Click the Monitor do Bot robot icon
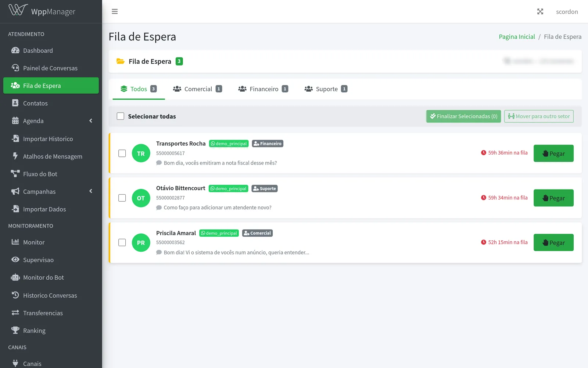 point(15,277)
